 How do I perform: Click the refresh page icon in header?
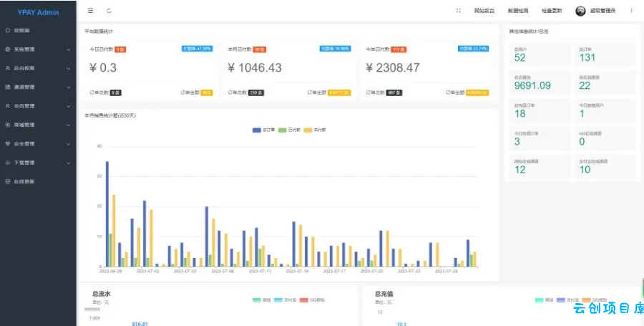109,11
